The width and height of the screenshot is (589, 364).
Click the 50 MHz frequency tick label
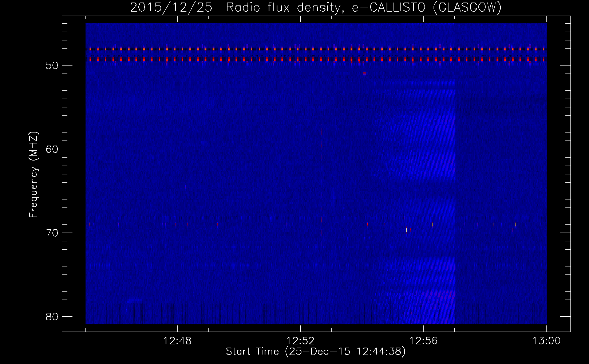point(52,66)
